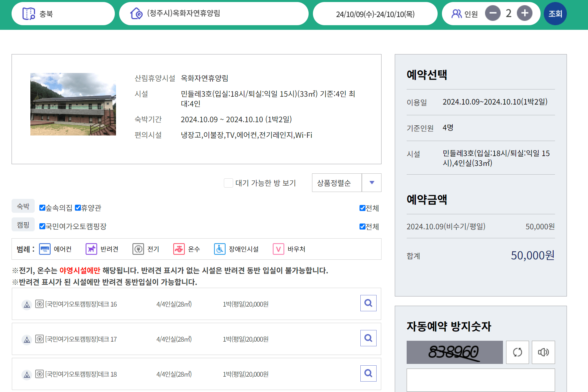This screenshot has height=392, width=588.
Task: Click the voucher (바우처) legend icon
Action: point(278,249)
